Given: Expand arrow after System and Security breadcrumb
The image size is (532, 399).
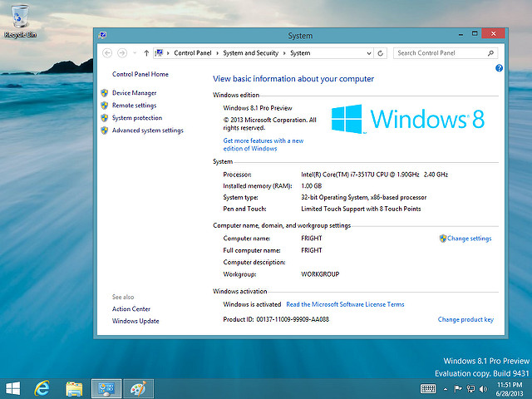Looking at the screenshot, I should tap(284, 53).
